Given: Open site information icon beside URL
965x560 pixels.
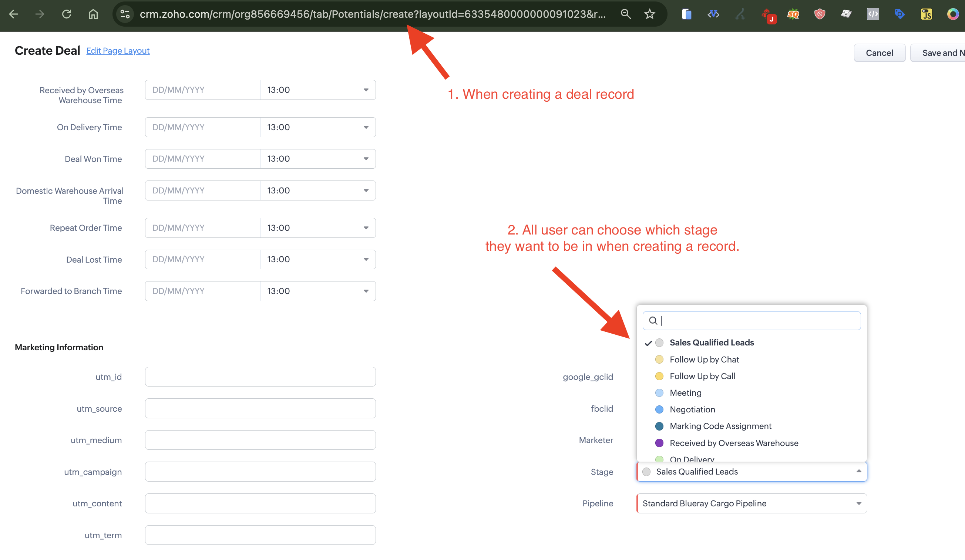Looking at the screenshot, I should 125,14.
